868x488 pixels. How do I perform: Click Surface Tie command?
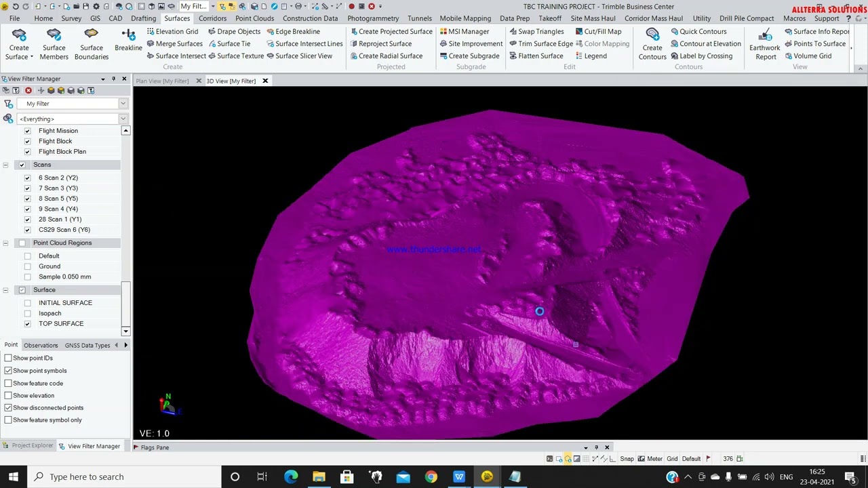(x=229, y=44)
